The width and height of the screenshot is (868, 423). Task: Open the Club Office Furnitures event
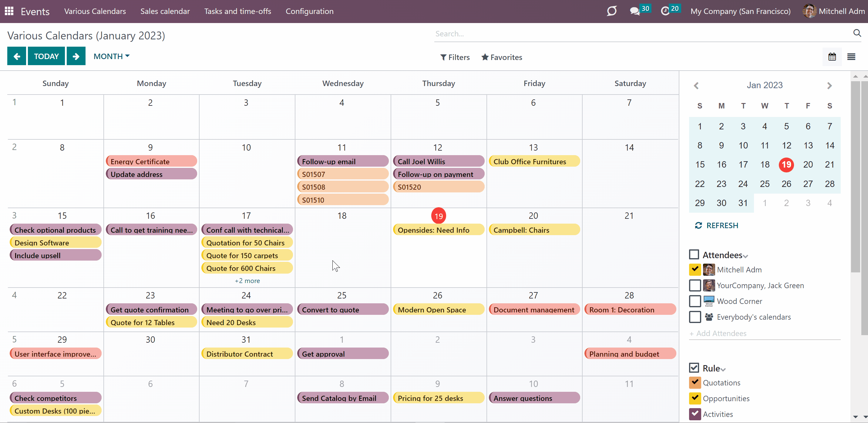click(x=534, y=161)
